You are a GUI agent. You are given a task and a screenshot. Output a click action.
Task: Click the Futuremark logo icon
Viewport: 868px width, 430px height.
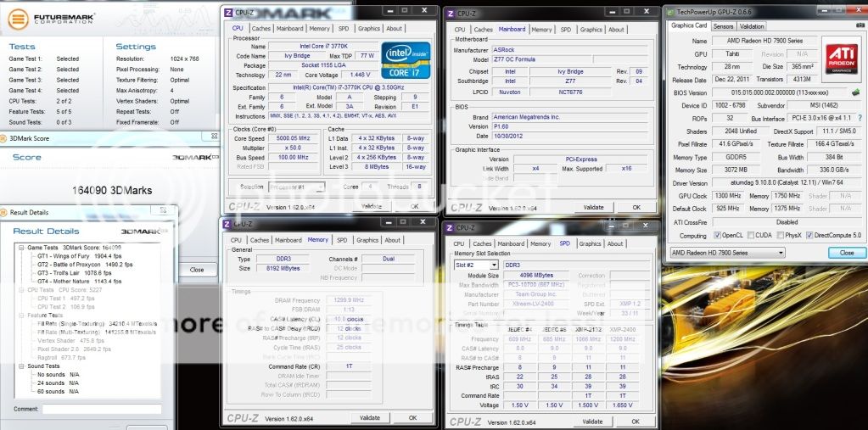[x=19, y=17]
